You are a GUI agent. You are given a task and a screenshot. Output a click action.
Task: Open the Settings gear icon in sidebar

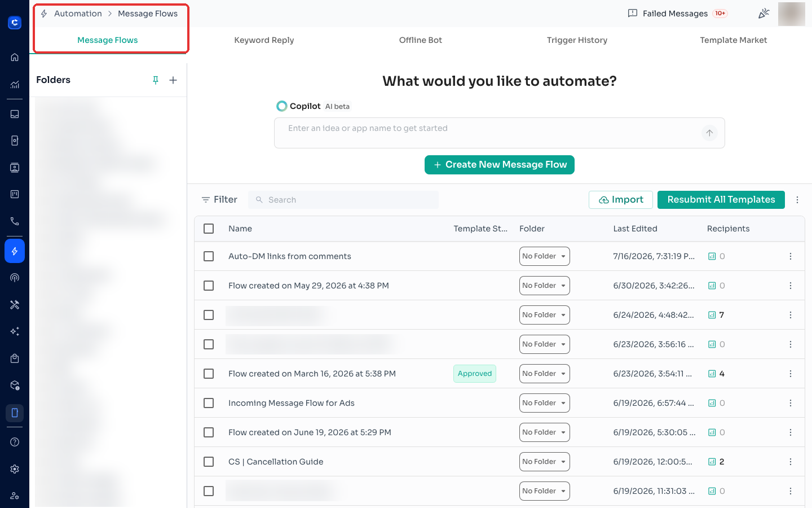tap(15, 469)
